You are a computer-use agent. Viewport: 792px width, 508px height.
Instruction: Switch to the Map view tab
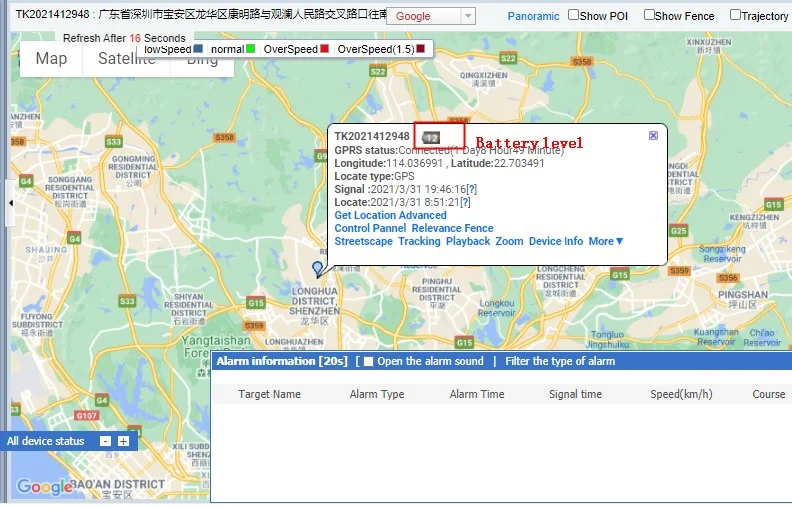coord(51,59)
